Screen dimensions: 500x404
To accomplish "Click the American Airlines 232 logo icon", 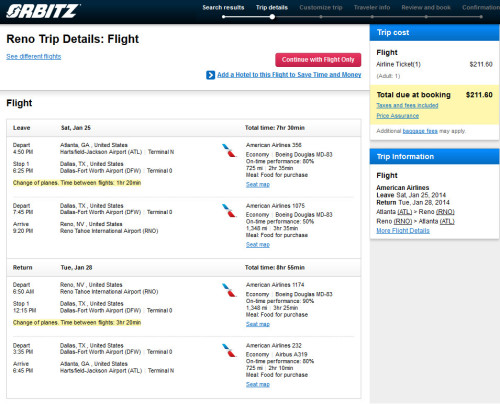I will 229,350.
